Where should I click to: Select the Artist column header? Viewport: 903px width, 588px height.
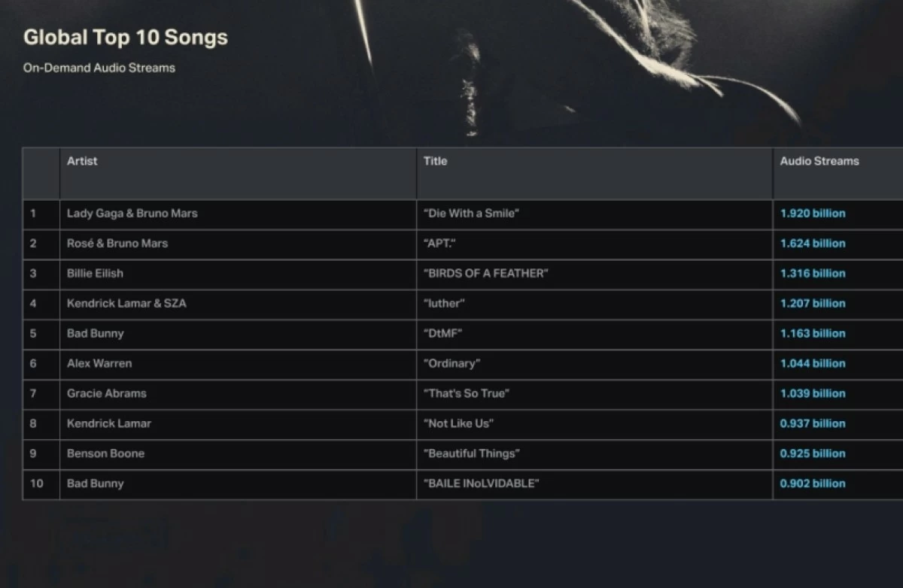coord(82,161)
